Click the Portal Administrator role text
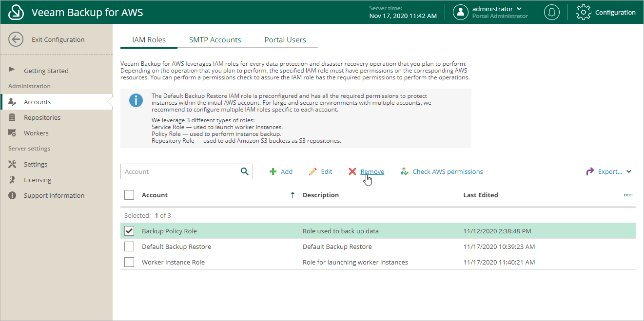The image size is (644, 321). (500, 16)
